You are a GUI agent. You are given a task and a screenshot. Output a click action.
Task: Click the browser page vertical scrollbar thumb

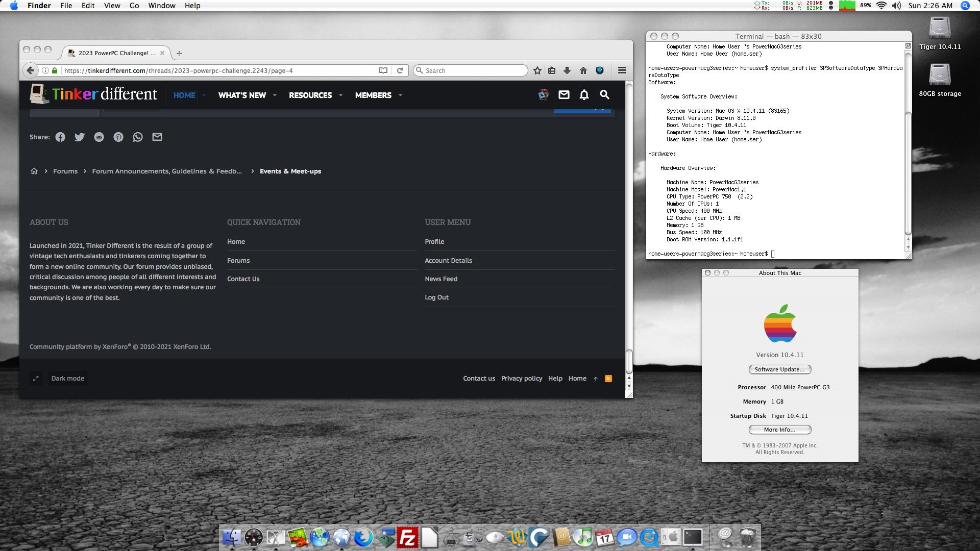coord(629,361)
